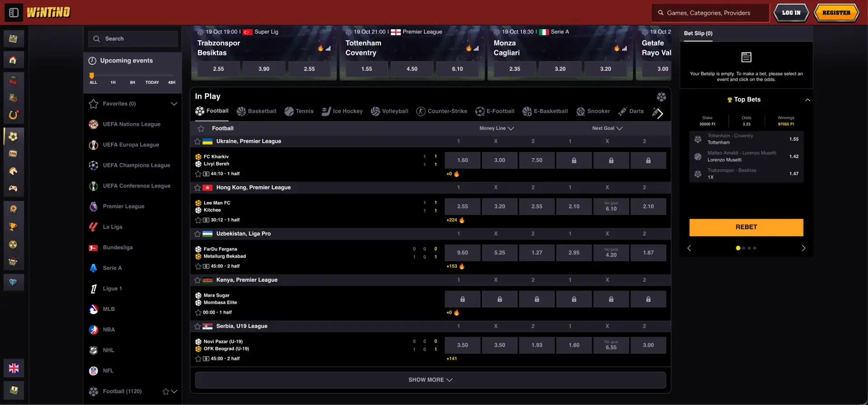Open the game controller icon in left rail

(x=13, y=188)
